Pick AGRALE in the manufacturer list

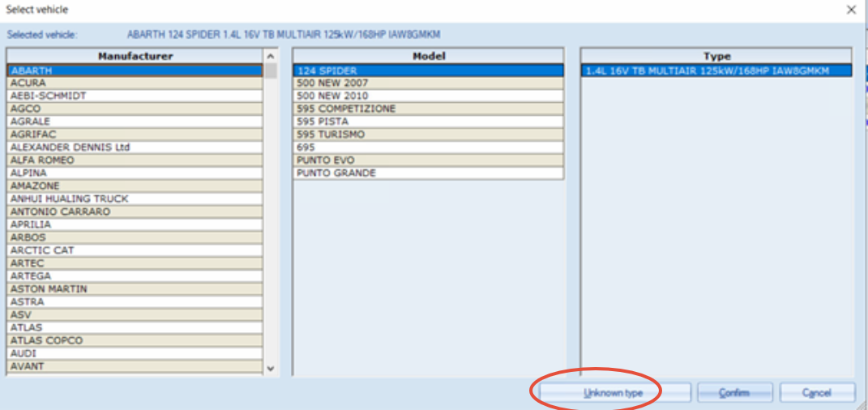135,122
